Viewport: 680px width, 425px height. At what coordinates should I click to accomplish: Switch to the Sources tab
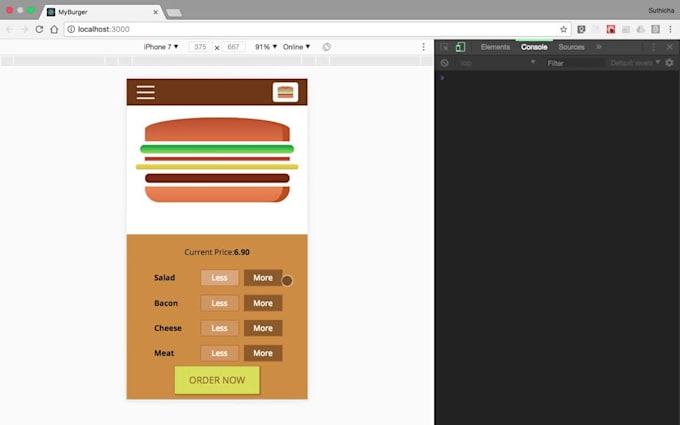(571, 47)
